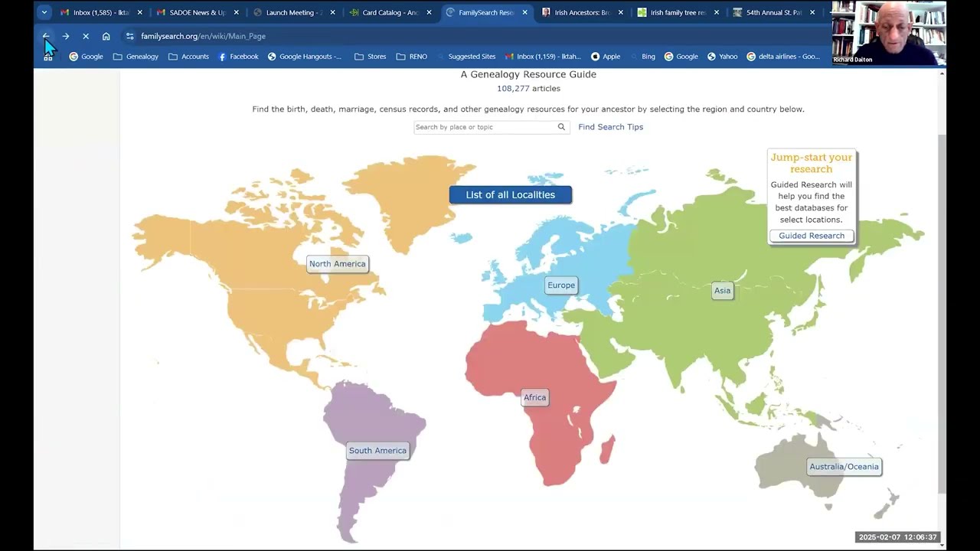Stop loading the current page
This screenshot has height=551, width=980.
point(86,36)
